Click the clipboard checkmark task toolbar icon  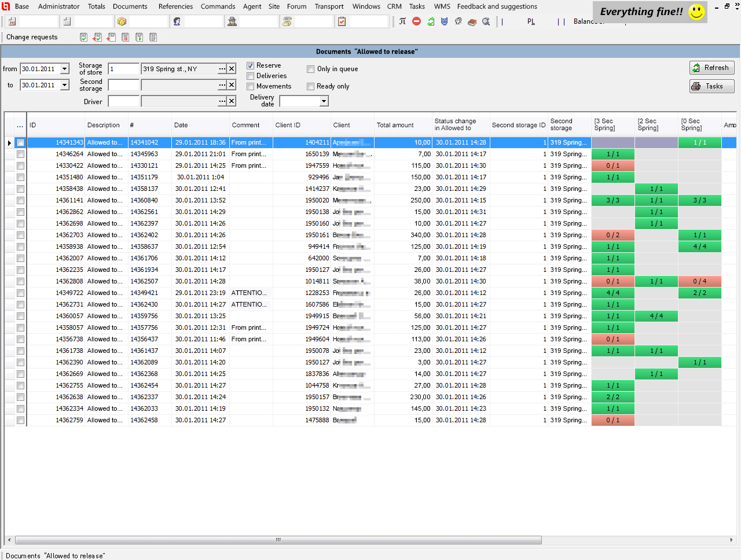342,21
